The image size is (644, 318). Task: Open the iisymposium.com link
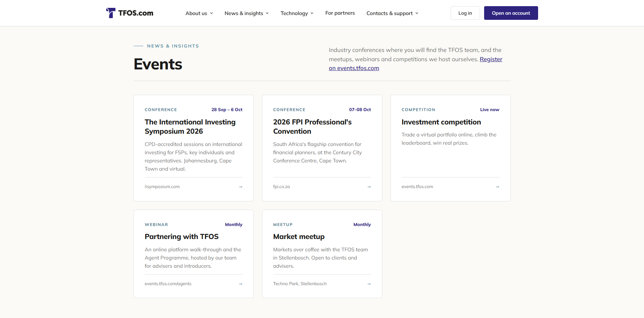point(162,187)
